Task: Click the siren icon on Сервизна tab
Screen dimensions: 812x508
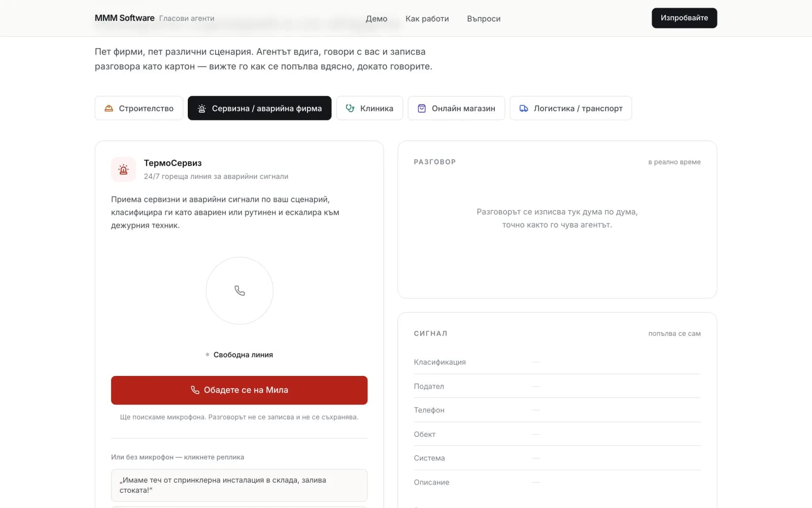Action: 201,108
